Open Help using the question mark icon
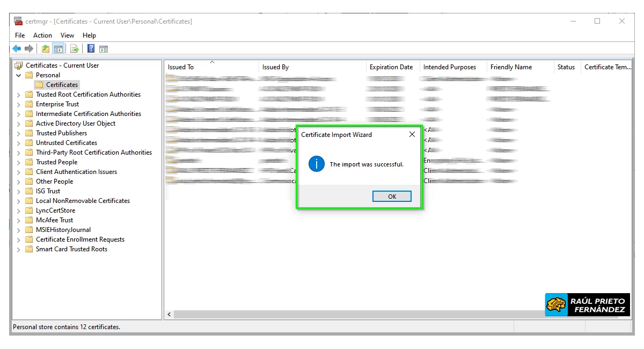The width and height of the screenshot is (644, 349). (x=91, y=49)
